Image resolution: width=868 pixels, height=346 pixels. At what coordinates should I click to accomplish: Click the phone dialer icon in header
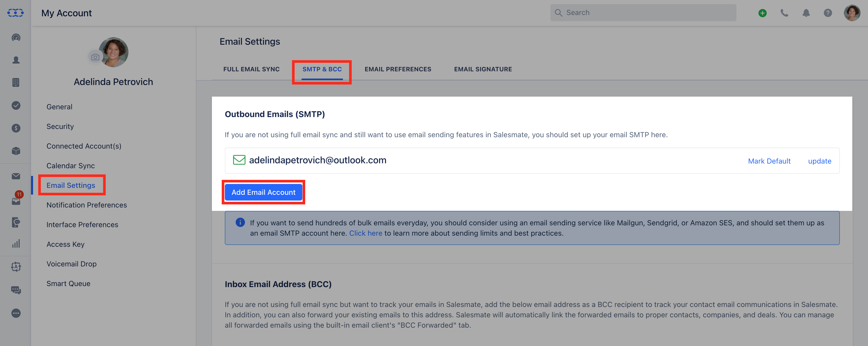(785, 13)
